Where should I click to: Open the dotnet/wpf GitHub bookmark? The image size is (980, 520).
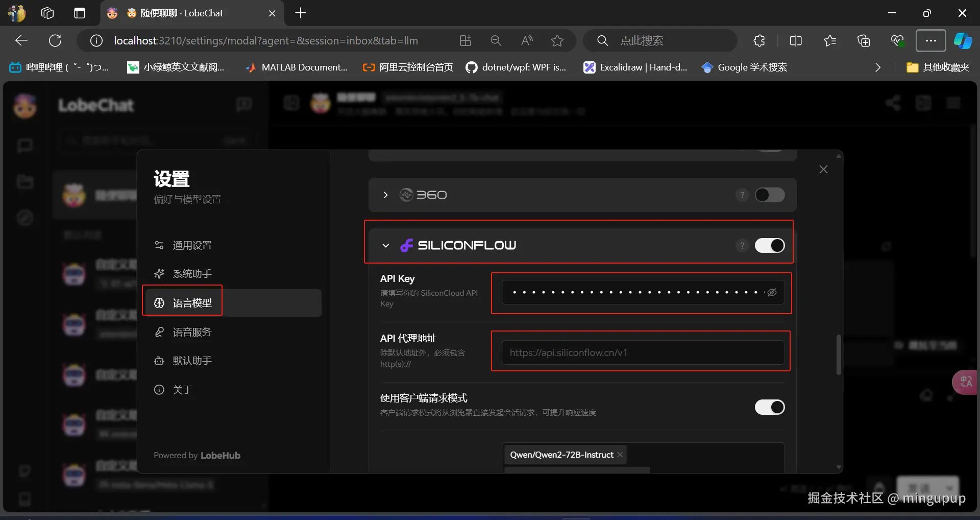click(x=516, y=67)
